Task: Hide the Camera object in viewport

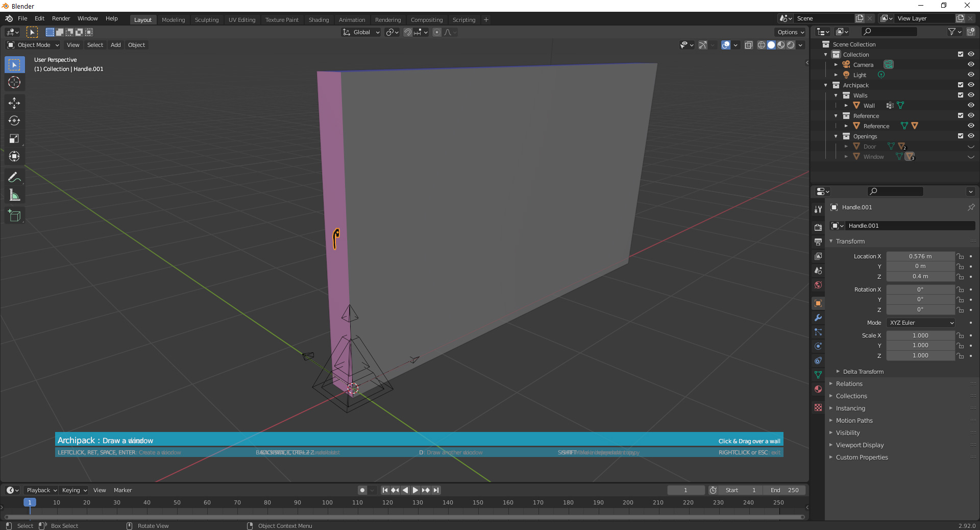Action: coord(971,64)
